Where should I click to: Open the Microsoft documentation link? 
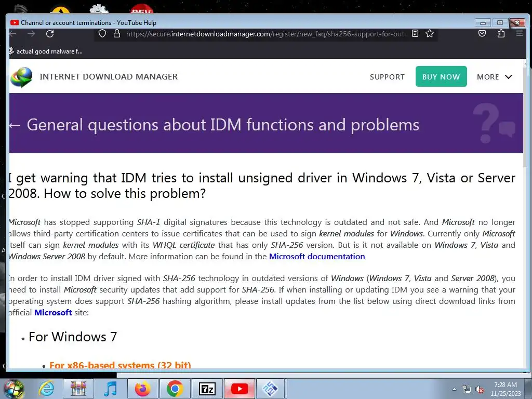coord(317,257)
